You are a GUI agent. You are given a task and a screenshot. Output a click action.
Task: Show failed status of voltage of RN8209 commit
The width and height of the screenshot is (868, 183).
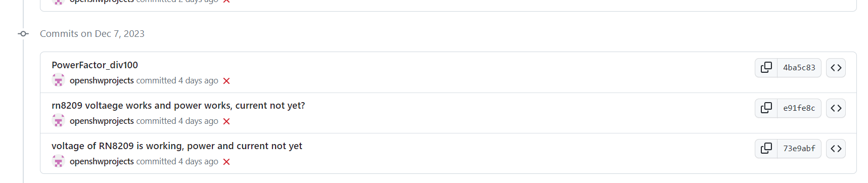click(226, 162)
